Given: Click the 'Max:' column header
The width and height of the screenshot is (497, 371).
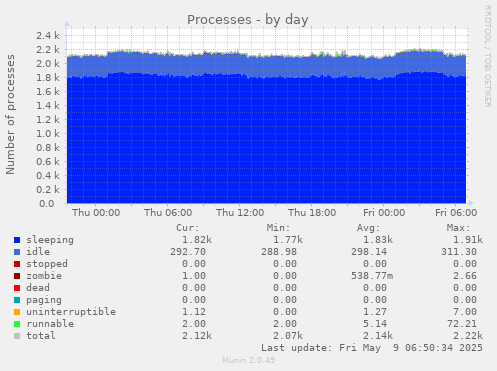Looking at the screenshot, I should tap(458, 228).
